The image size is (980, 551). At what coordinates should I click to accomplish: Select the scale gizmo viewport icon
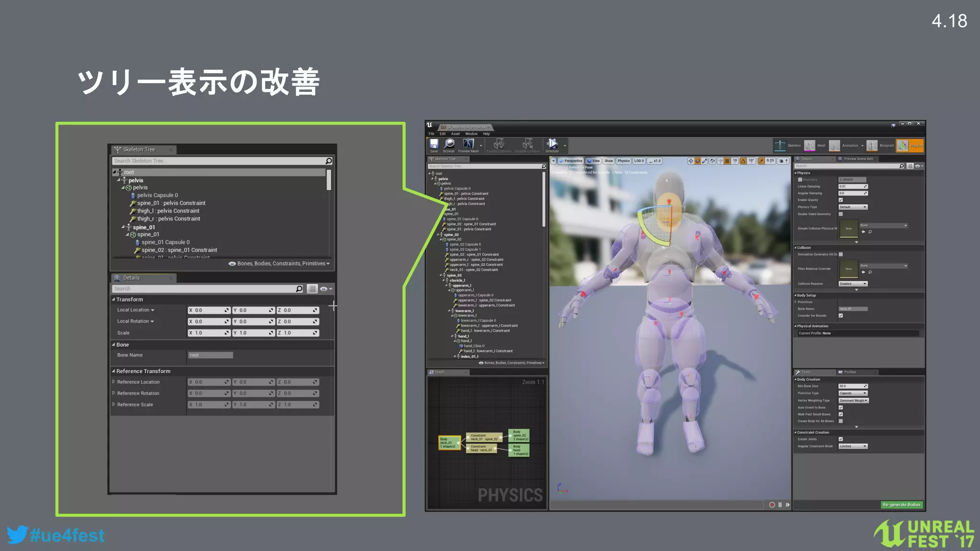coord(704,161)
